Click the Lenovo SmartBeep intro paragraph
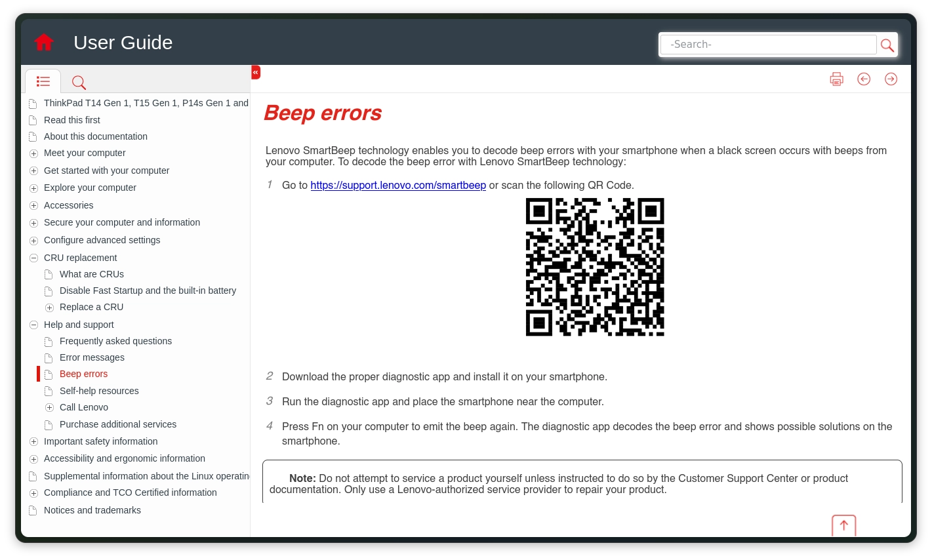Screen dimensions: 932x560 [x=576, y=156]
